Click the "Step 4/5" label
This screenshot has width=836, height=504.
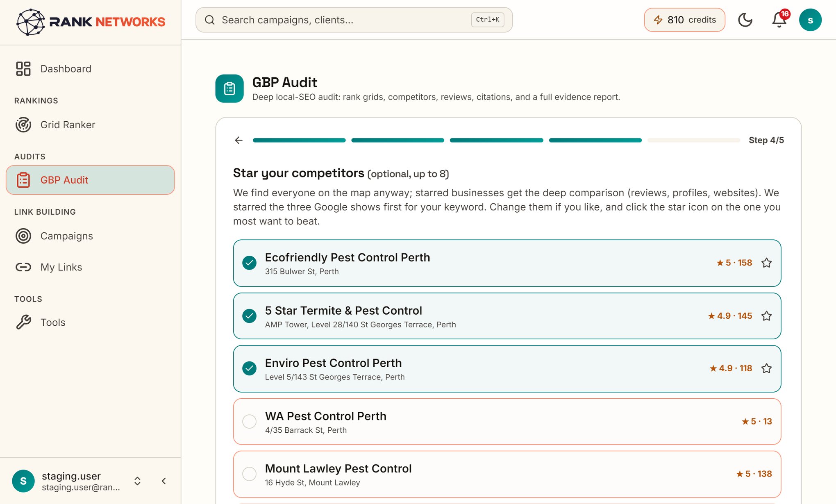pyautogui.click(x=766, y=140)
